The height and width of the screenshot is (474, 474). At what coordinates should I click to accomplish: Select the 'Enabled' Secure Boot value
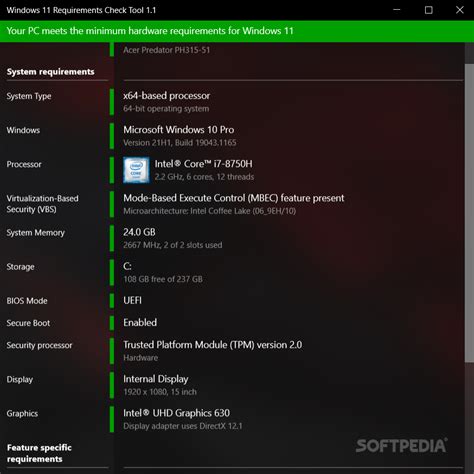coord(140,323)
